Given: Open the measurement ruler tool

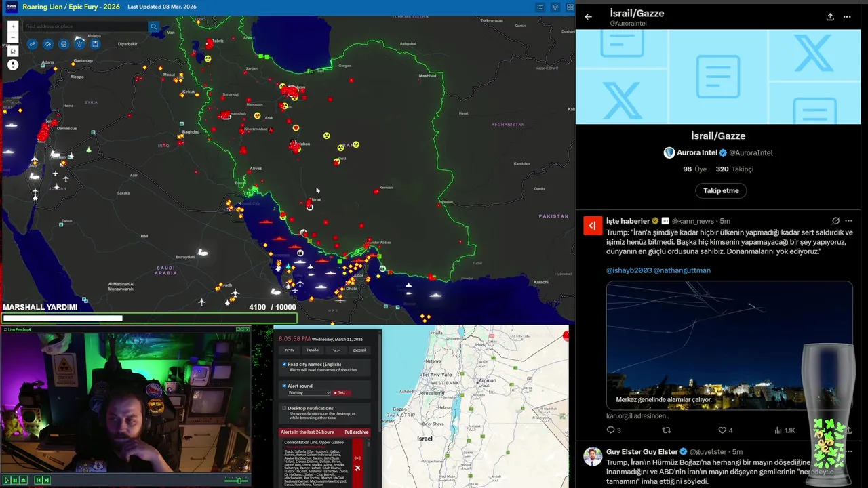Looking at the screenshot, I should tap(33, 44).
